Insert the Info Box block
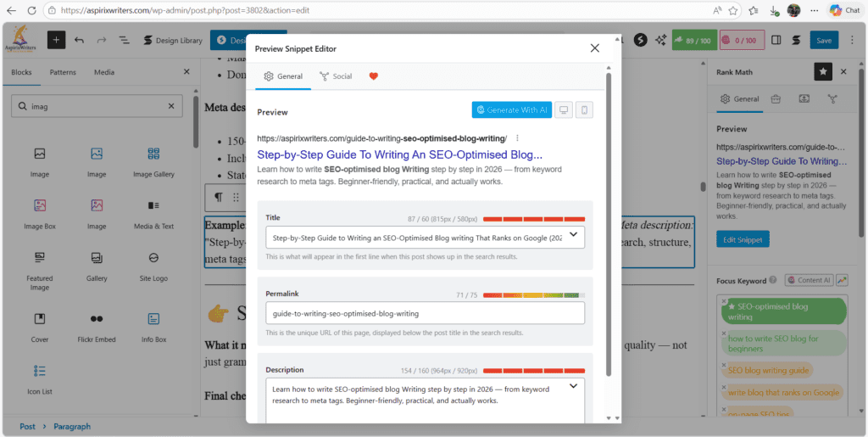This screenshot has height=437, width=868. pos(153,328)
